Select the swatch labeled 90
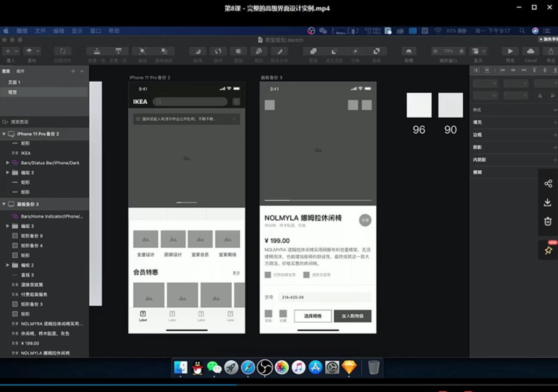This screenshot has height=392, width=558. tap(450, 105)
